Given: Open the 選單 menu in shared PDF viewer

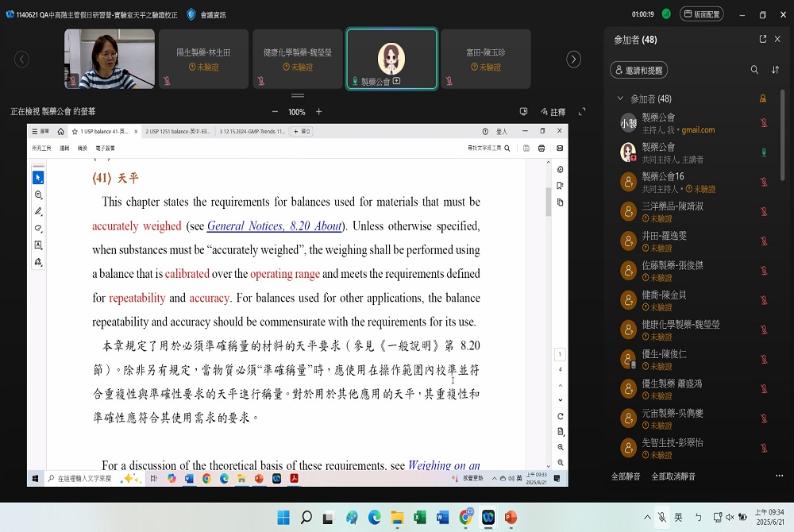Looking at the screenshot, I should [x=40, y=132].
